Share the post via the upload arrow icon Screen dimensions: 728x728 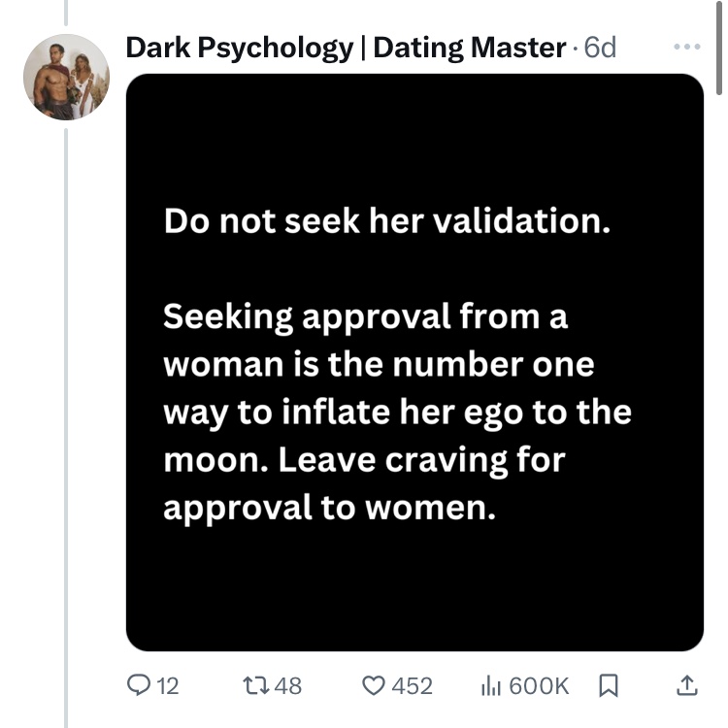[x=685, y=685]
